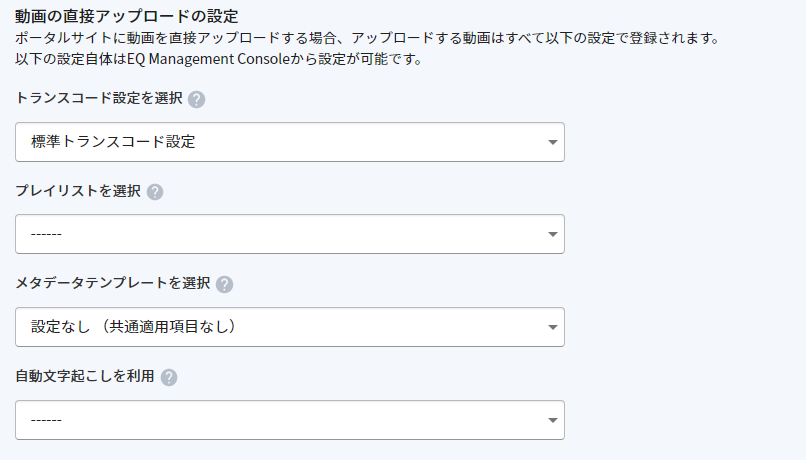Click the arrow on the metadata template select
The height and width of the screenshot is (460, 806).
553,327
